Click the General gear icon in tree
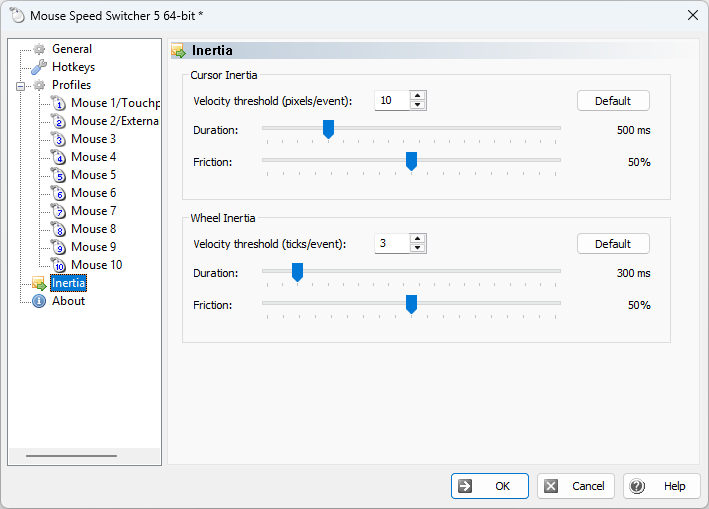 point(39,49)
